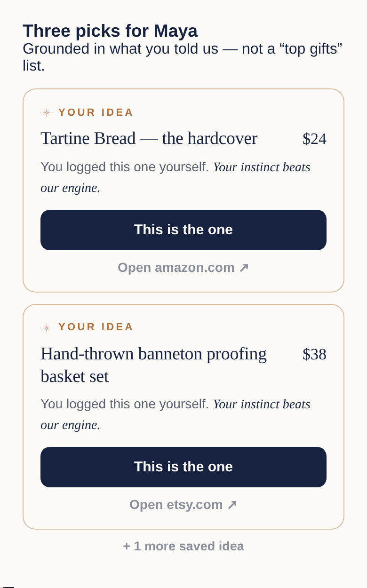Click the sparkle icon on banneton basket card

click(x=47, y=327)
